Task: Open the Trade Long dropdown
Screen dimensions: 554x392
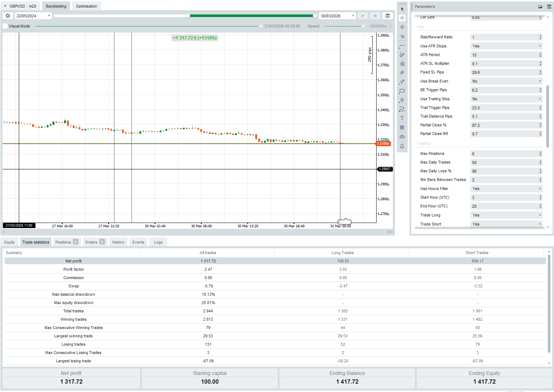Action: (540, 215)
